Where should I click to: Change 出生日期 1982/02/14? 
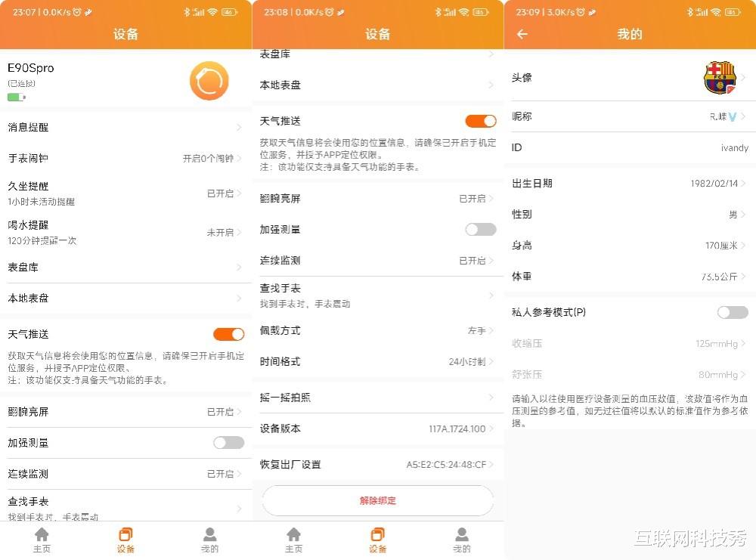click(630, 183)
